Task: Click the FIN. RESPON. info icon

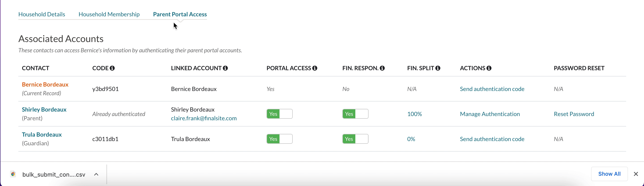Action: pos(382,68)
